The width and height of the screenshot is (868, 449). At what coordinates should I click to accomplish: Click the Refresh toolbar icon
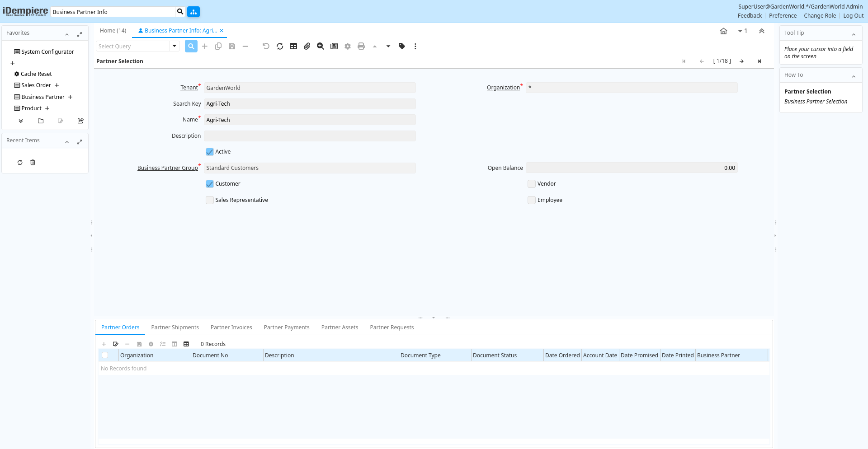click(280, 46)
